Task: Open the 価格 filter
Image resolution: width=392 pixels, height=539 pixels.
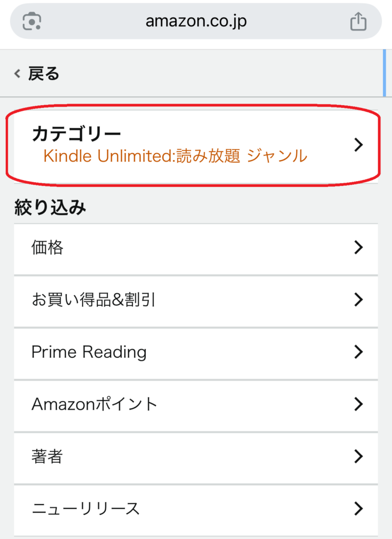Action: (47, 247)
